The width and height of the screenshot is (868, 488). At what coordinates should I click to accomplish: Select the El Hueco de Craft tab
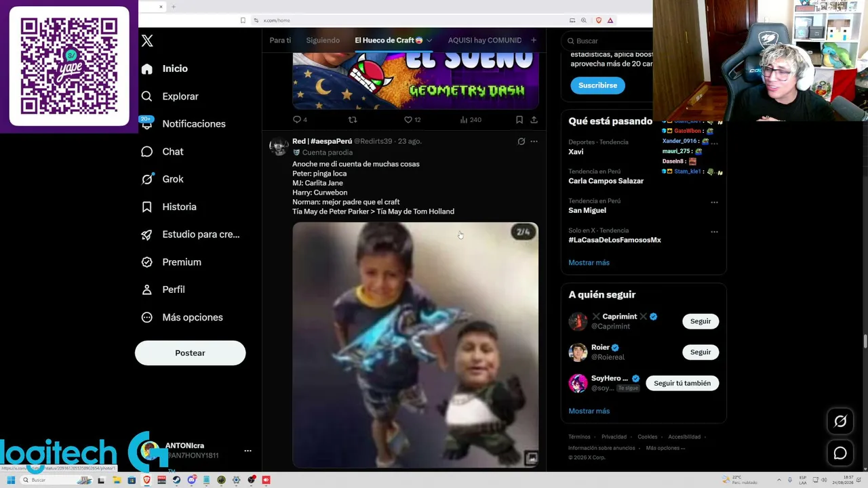[389, 41]
